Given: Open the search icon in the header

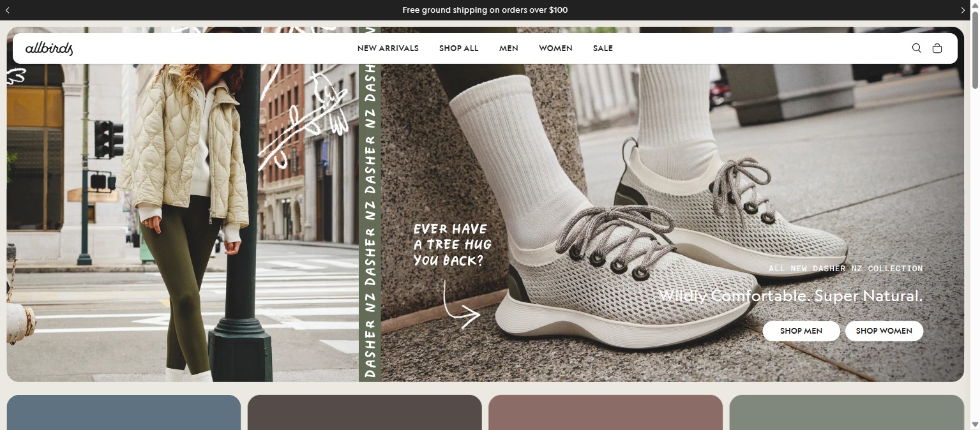Looking at the screenshot, I should click(x=916, y=48).
